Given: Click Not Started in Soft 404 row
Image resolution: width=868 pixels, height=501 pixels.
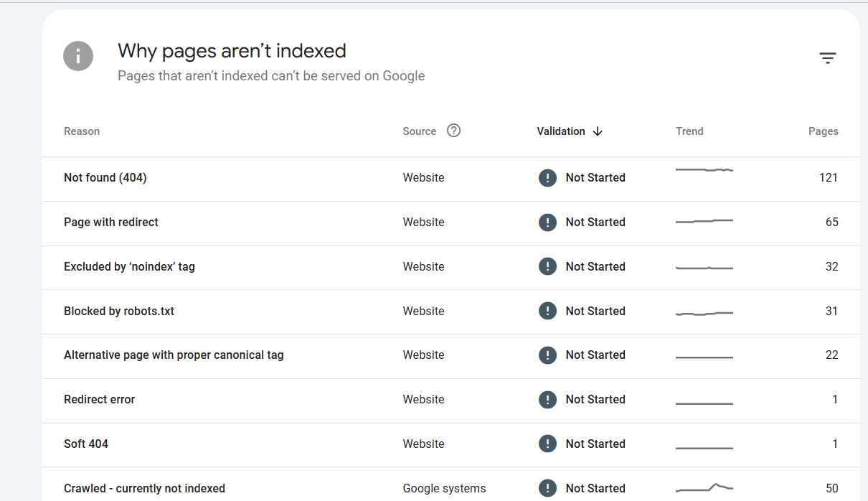Looking at the screenshot, I should (x=595, y=444).
